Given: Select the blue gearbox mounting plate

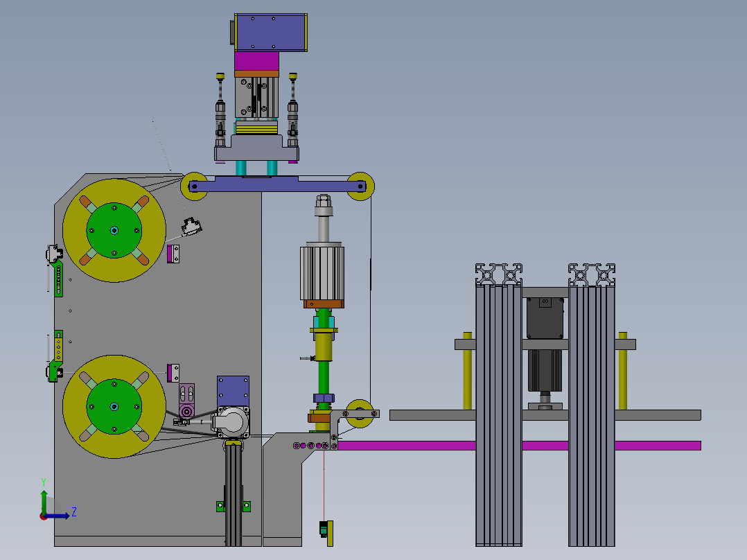Looking at the screenshot, I should [x=233, y=392].
